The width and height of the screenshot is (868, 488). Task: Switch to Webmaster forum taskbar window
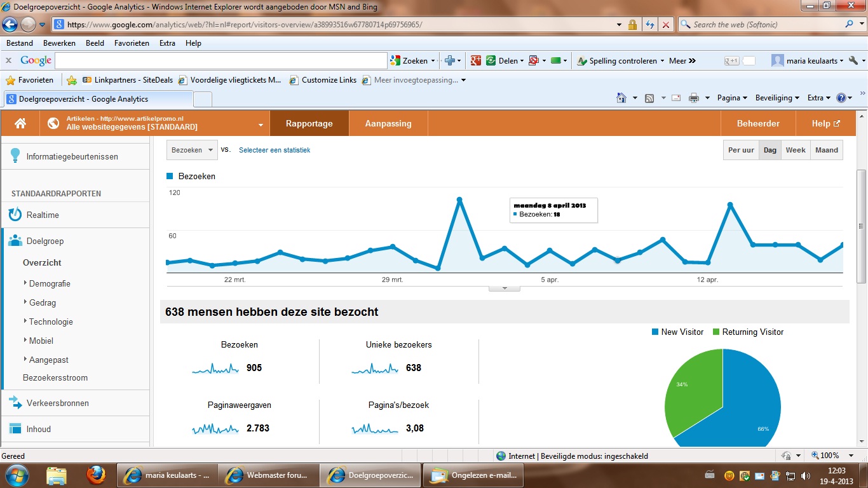pos(268,475)
